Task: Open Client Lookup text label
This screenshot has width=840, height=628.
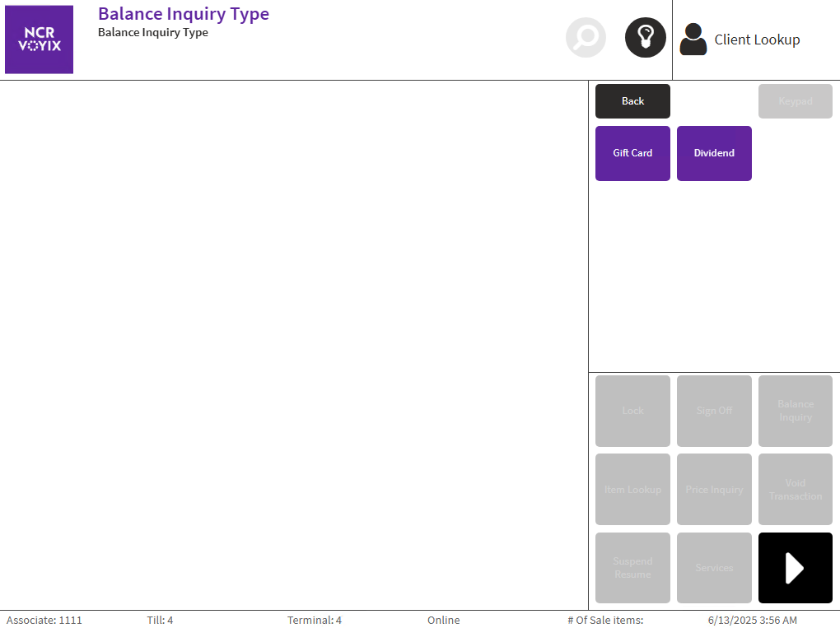Action: pos(757,40)
